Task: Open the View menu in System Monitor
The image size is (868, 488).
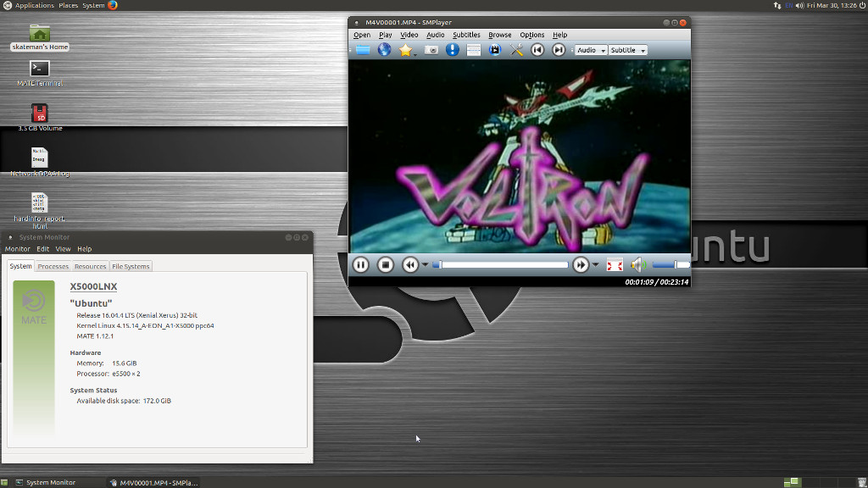Action: (x=63, y=249)
